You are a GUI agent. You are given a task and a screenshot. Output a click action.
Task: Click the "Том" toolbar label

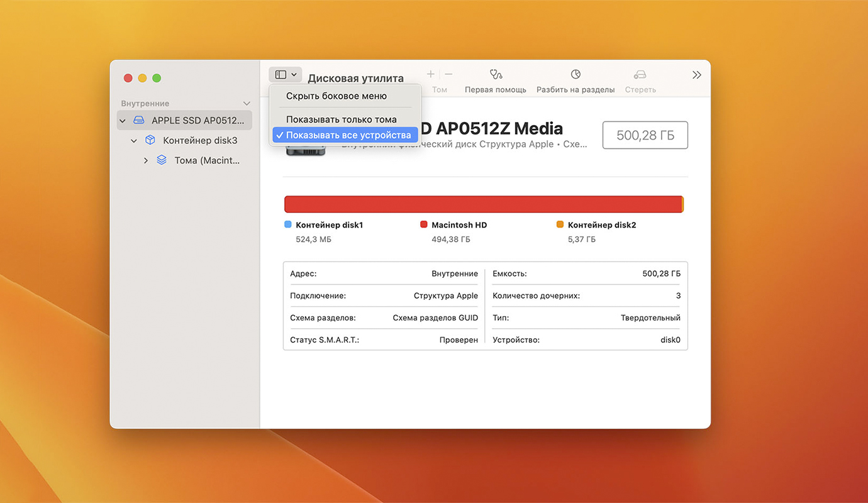pyautogui.click(x=440, y=90)
